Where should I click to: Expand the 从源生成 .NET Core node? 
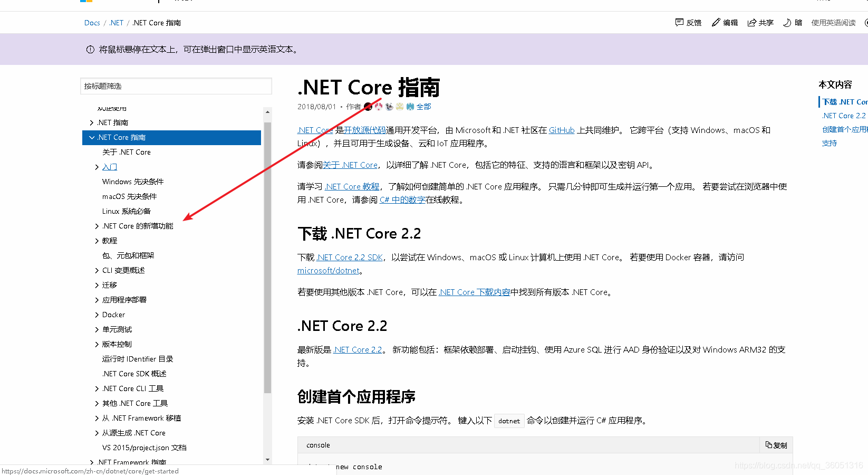point(97,433)
